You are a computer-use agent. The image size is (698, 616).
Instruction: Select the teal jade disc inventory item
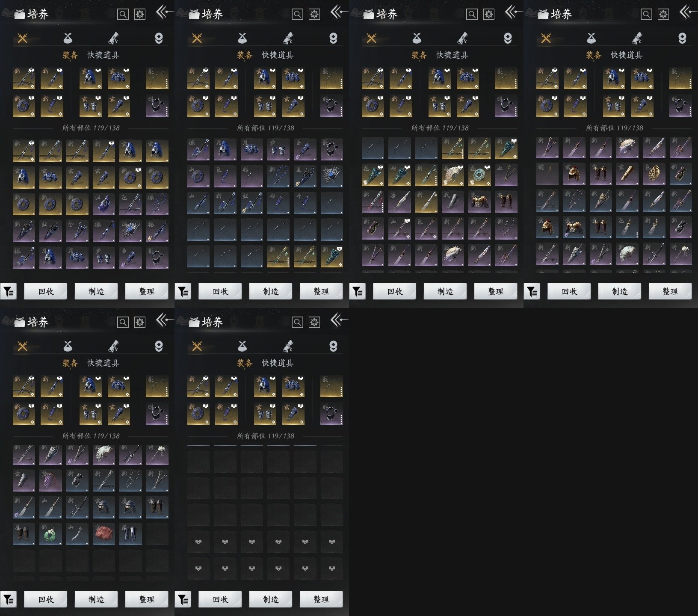479,175
